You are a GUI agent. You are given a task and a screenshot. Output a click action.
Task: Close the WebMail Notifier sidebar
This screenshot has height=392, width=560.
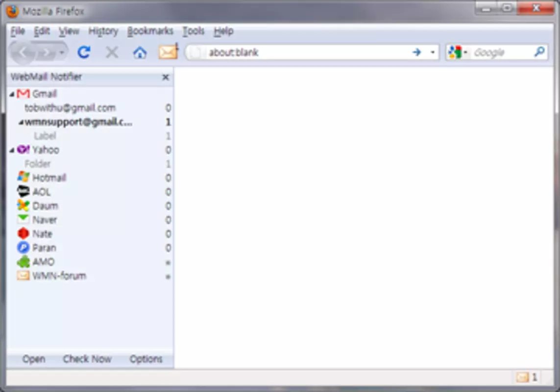tap(166, 77)
